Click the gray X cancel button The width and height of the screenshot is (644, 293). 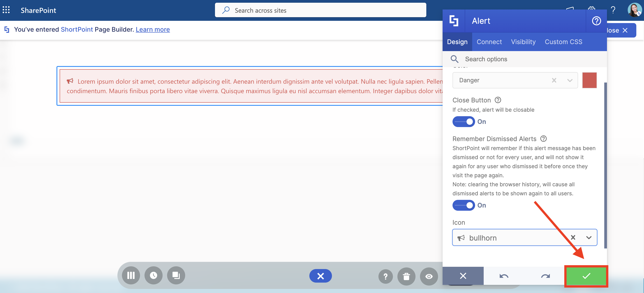(x=463, y=276)
